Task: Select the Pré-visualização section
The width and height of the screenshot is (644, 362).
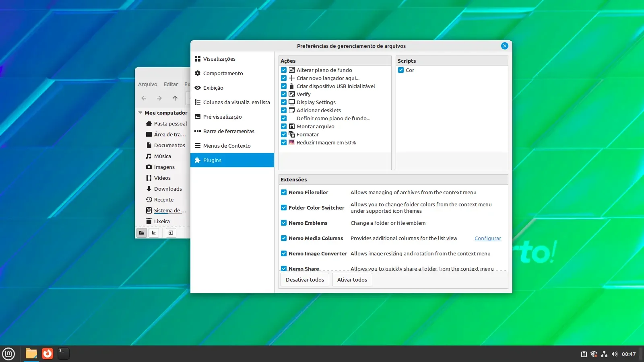Action: (232, 117)
